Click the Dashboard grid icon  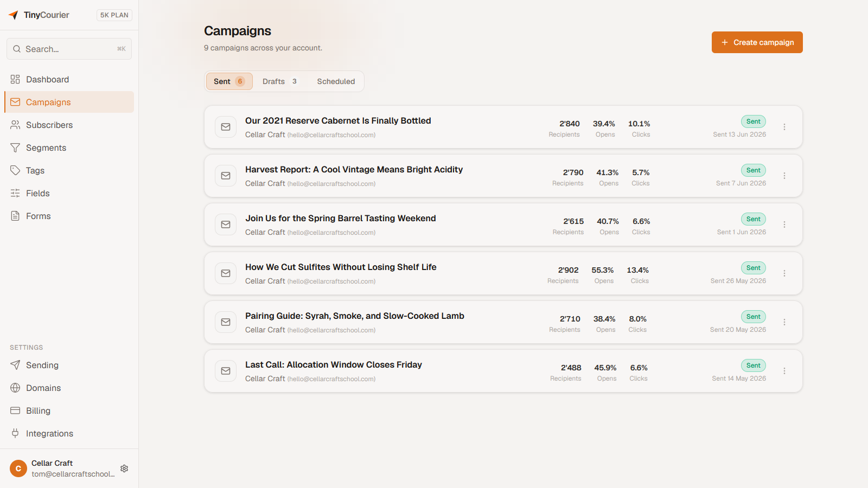[15, 79]
